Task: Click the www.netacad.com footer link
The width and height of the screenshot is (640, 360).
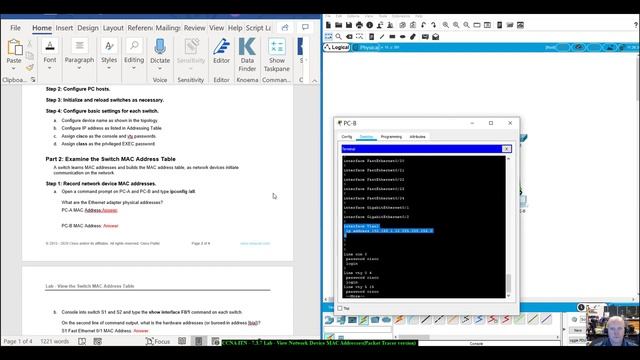Action: click(255, 243)
